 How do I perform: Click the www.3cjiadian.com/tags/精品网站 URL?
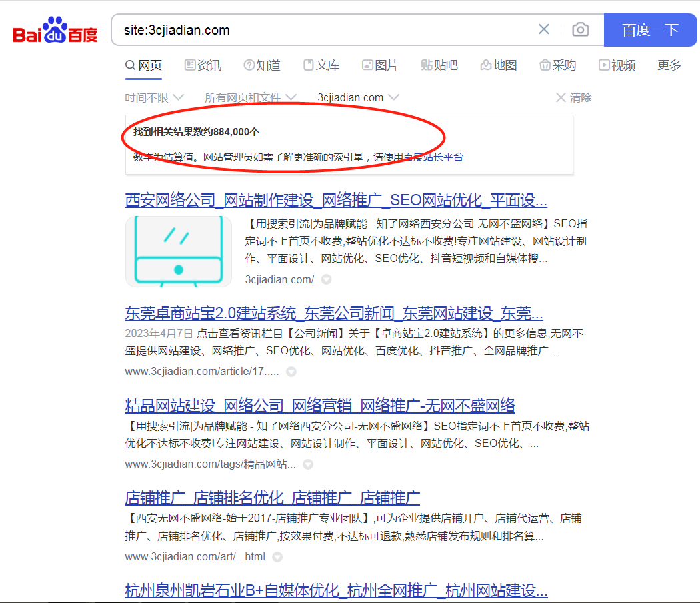(x=210, y=464)
